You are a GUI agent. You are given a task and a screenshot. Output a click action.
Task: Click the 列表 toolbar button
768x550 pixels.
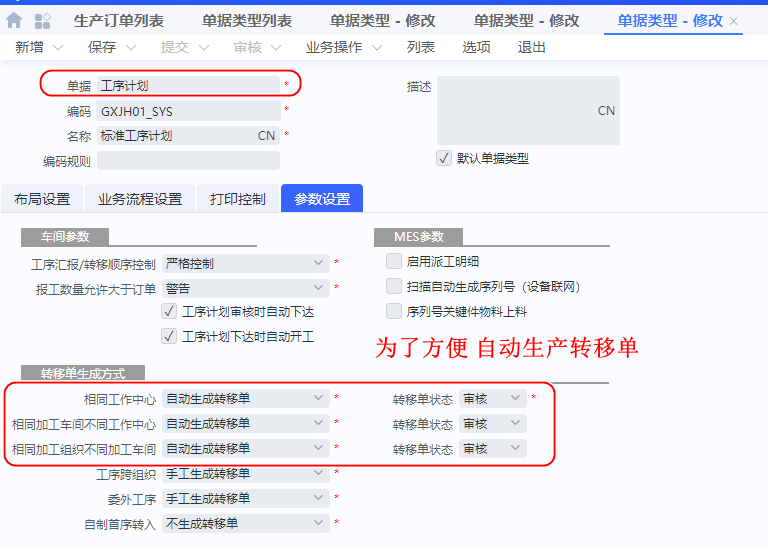(x=421, y=48)
